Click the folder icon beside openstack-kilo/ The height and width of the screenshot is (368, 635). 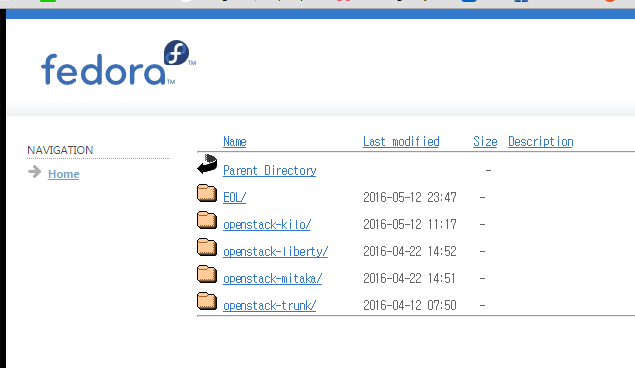pyautogui.click(x=207, y=220)
